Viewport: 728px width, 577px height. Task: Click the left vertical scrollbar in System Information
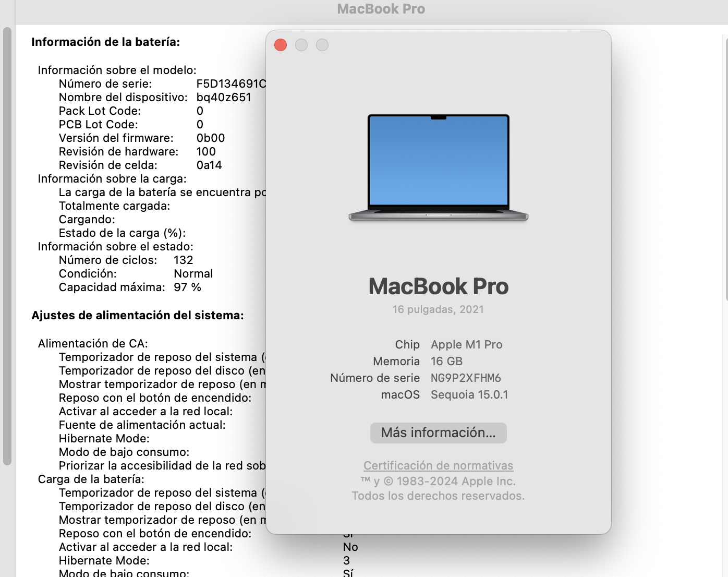coord(7,246)
